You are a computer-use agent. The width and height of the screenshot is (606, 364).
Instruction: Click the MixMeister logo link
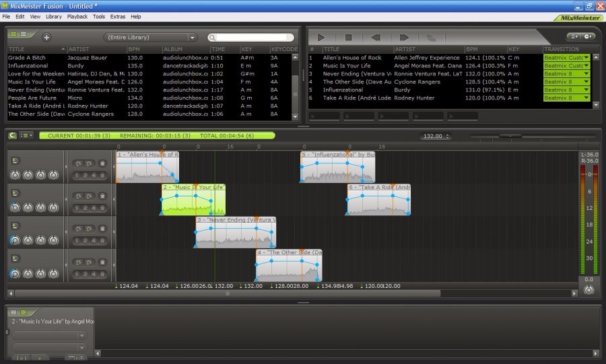[x=579, y=17]
